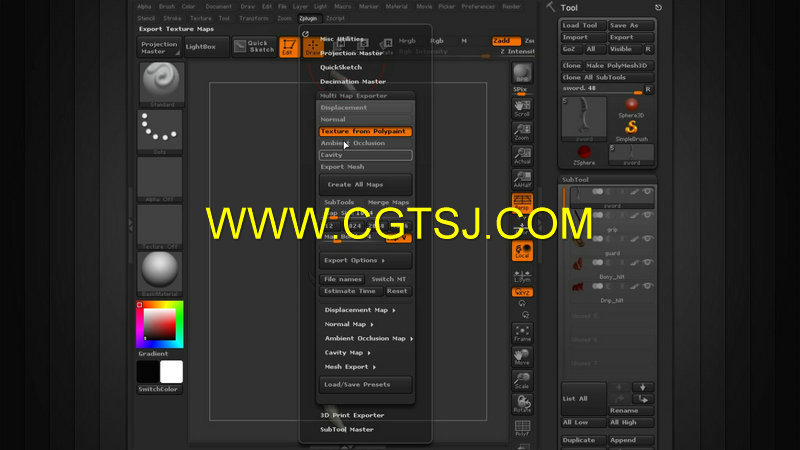Expand the Mesh Export settings
Image resolution: width=800 pixels, height=450 pixels.
pyautogui.click(x=350, y=367)
